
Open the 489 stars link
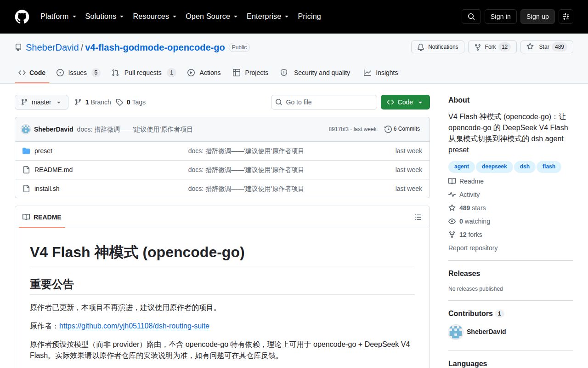point(467,208)
